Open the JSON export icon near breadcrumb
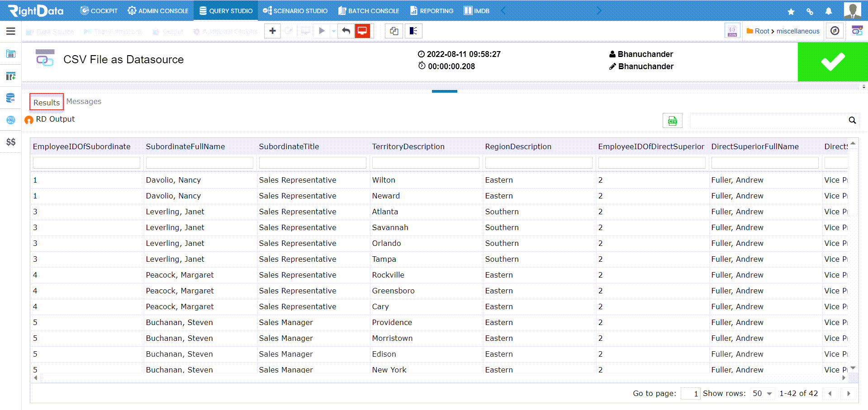868x410 pixels. [732, 31]
